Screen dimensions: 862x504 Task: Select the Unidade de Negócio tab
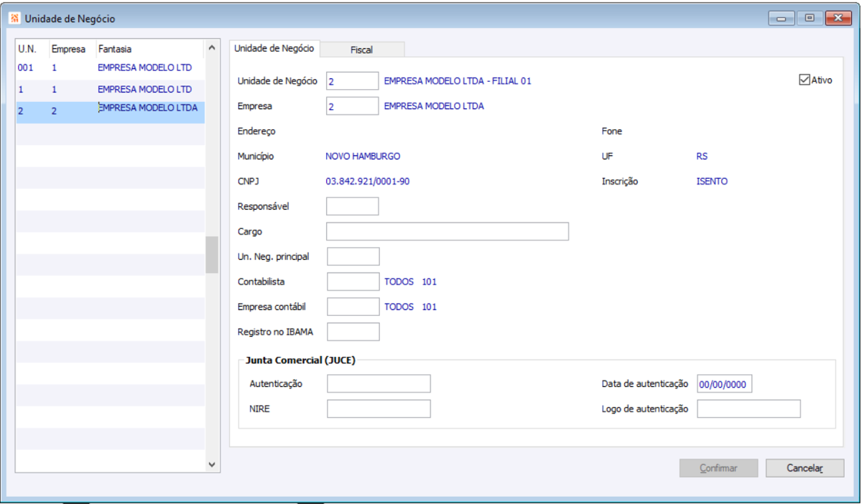(274, 48)
